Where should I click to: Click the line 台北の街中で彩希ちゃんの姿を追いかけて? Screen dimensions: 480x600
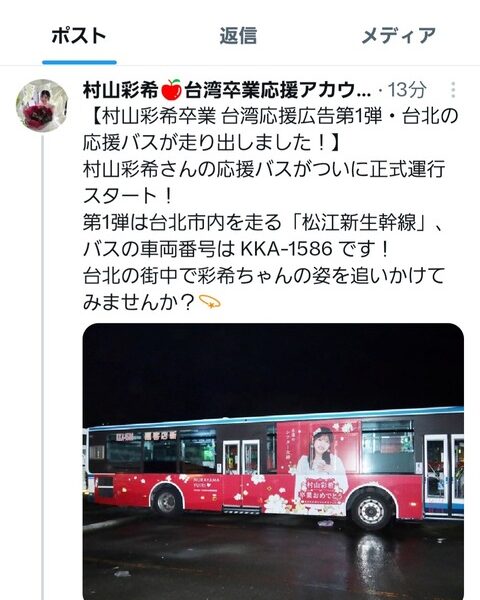pyautogui.click(x=264, y=276)
